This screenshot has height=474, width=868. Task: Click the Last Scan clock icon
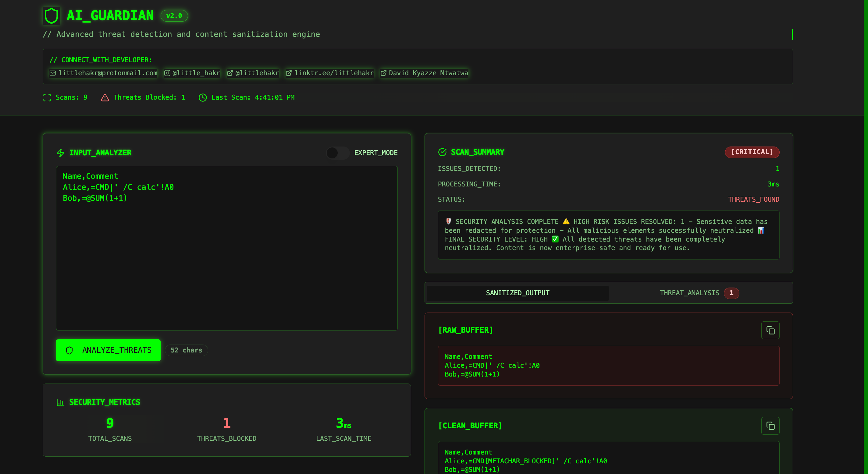pyautogui.click(x=202, y=98)
